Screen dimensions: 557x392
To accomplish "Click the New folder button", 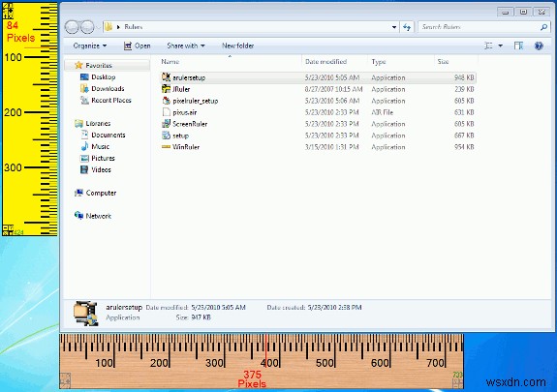I will tap(237, 45).
